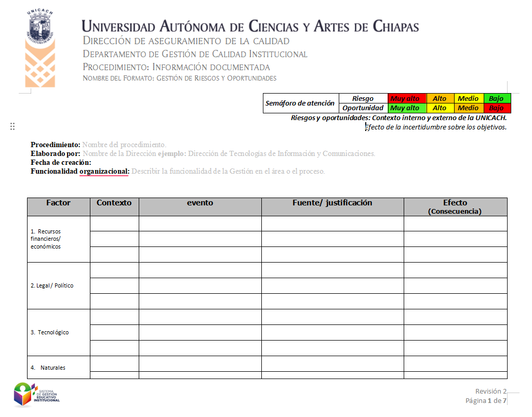
Task: Select the 'Recursos financieros/ económicos' factor cell
Action: (x=58, y=239)
